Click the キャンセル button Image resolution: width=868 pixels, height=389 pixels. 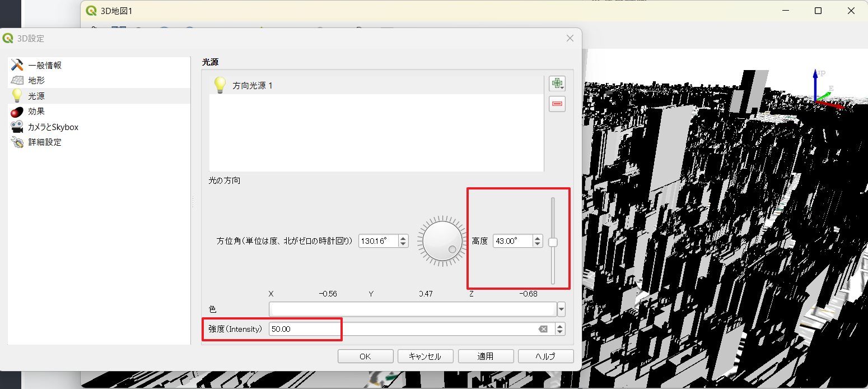(x=425, y=356)
